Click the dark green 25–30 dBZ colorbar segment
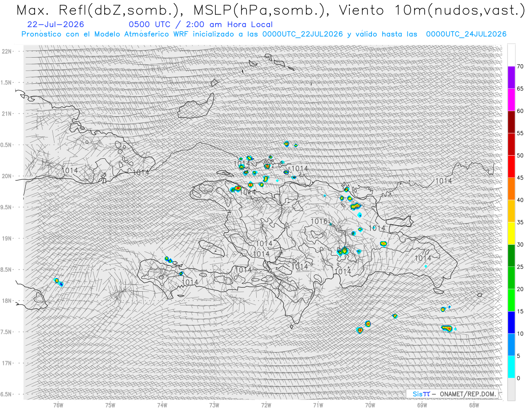Viewport: 532px width, 411px height. pos(511,256)
